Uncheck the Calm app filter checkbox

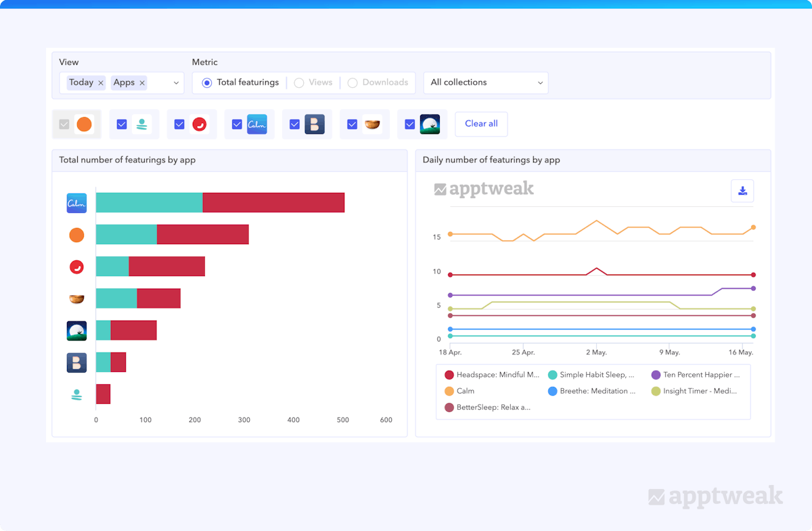pos(237,124)
